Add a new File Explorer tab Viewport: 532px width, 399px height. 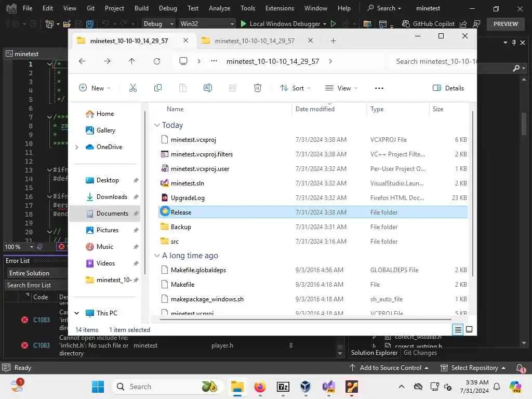coord(333,41)
